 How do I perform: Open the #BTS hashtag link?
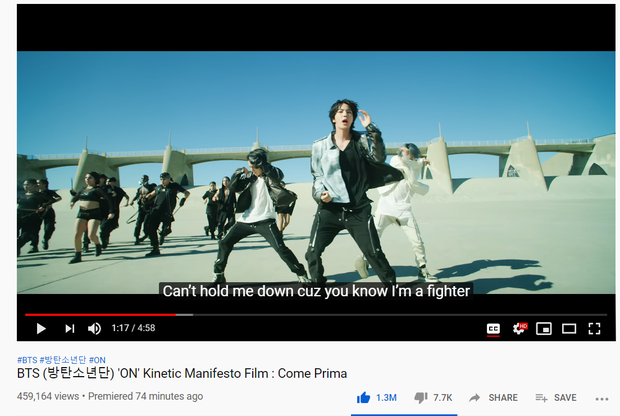[x=27, y=360]
